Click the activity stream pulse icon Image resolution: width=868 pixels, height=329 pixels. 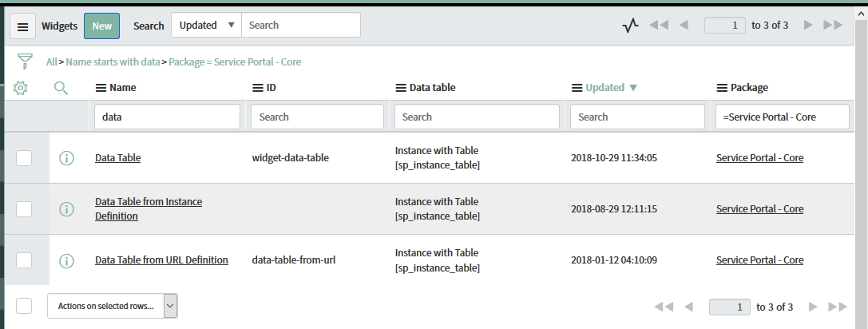(x=630, y=26)
